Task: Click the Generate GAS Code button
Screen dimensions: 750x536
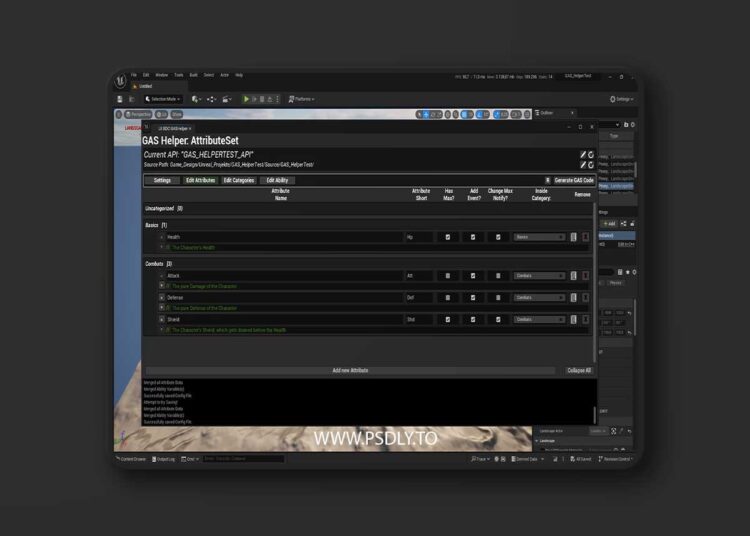Action: pos(574,181)
